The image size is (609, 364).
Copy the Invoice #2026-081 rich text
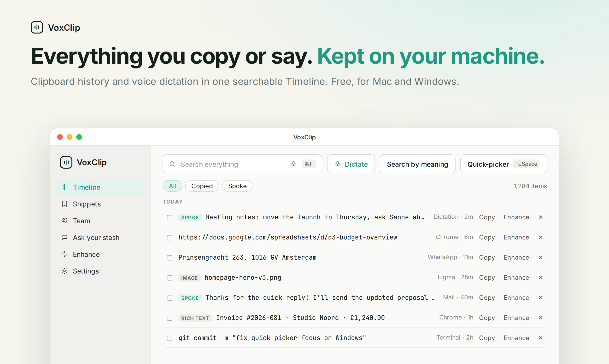tap(487, 318)
